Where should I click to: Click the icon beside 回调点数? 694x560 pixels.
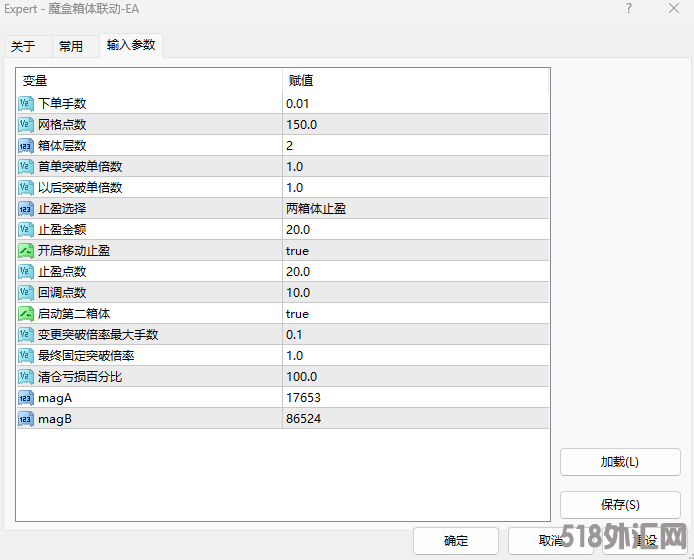pyautogui.click(x=26, y=293)
